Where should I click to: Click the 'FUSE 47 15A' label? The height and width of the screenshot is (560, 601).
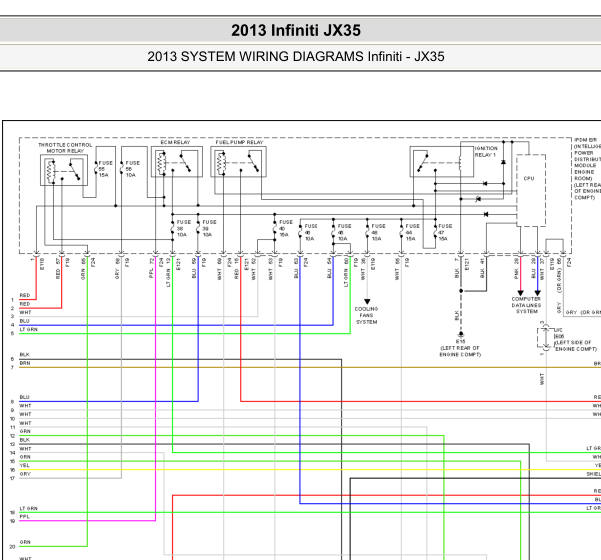click(x=445, y=232)
